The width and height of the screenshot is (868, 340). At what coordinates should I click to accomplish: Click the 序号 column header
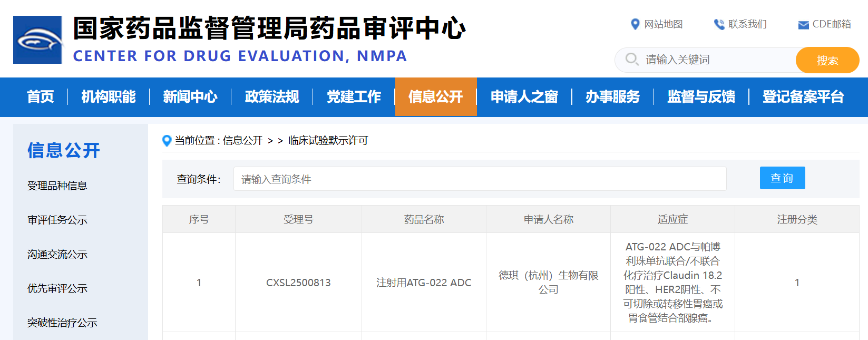tap(199, 219)
